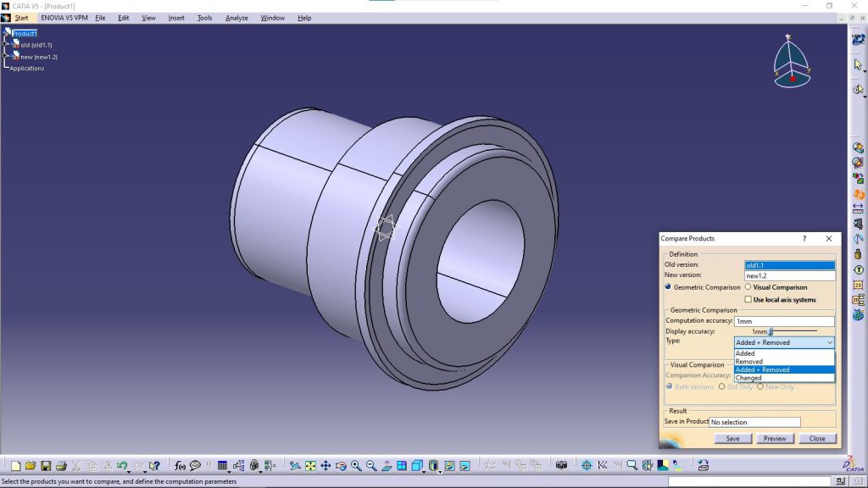Click the Isometric view cube icon
This screenshot has width=868, height=488.
coord(417,466)
